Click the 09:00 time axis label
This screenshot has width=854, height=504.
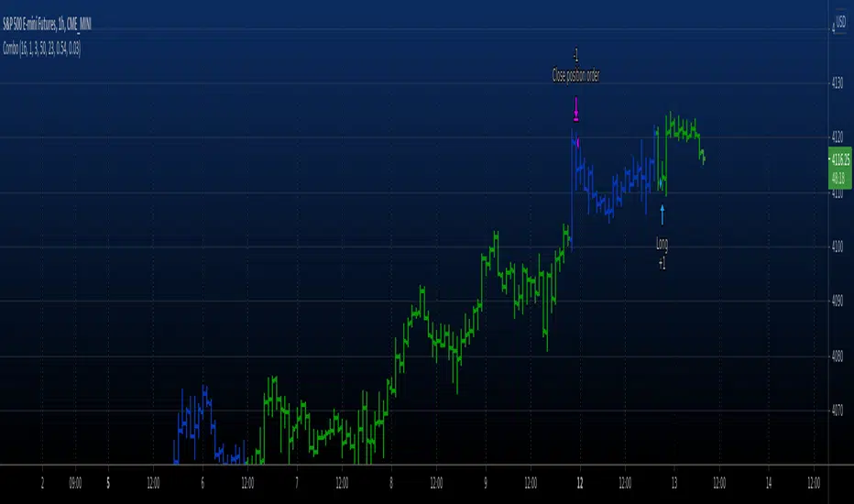coord(75,483)
